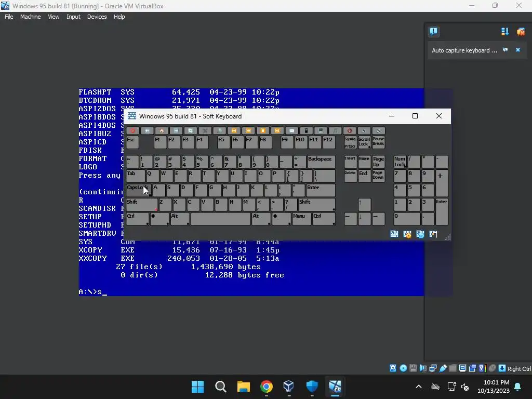Click network adapter status bar icon
This screenshot has height=399, width=532.
pyautogui.click(x=433, y=368)
